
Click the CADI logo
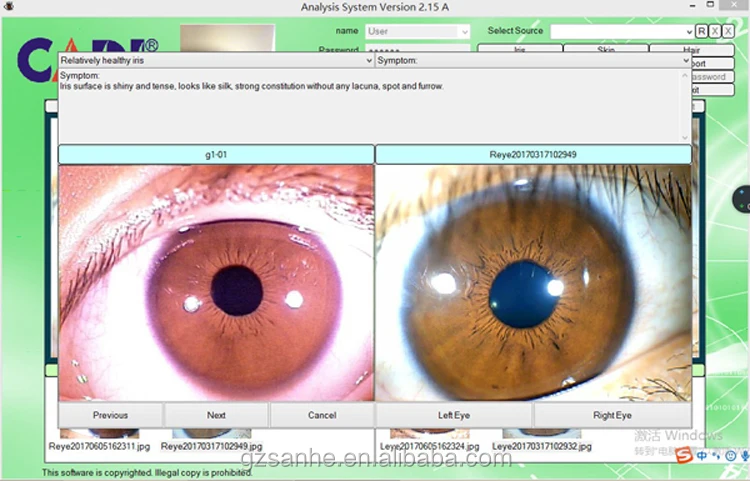pyautogui.click(x=87, y=60)
